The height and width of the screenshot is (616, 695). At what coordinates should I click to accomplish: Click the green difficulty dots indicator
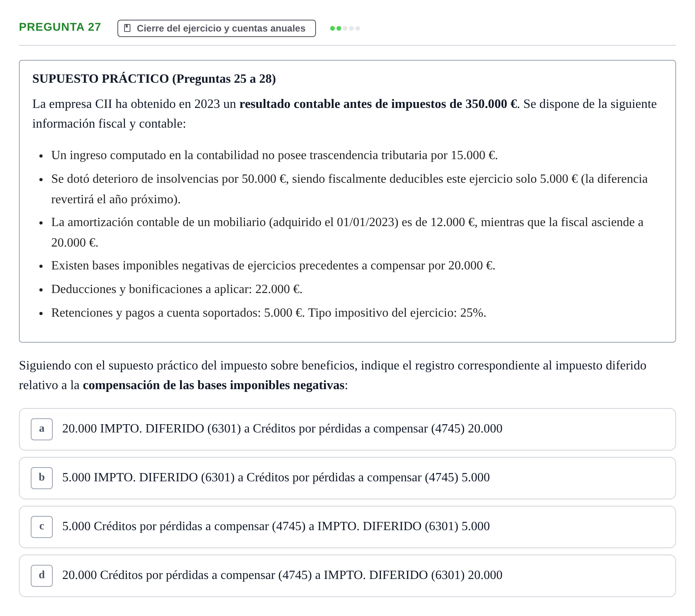pos(345,28)
